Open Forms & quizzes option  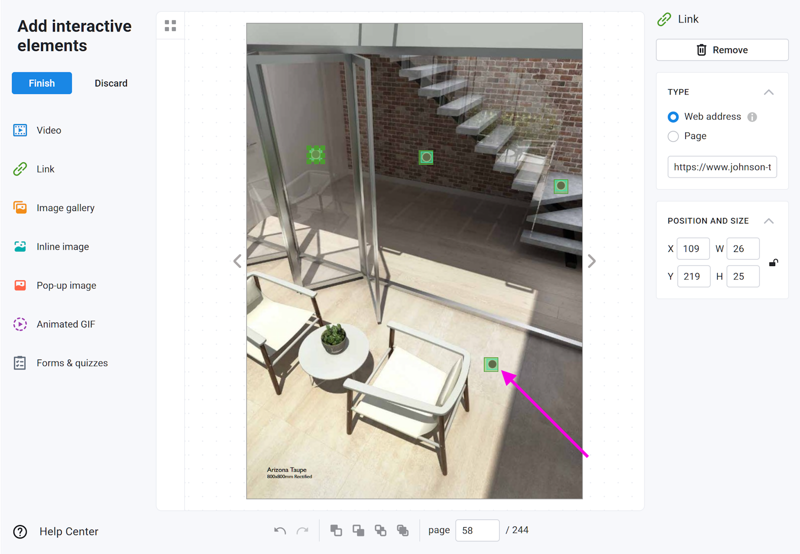click(x=60, y=363)
